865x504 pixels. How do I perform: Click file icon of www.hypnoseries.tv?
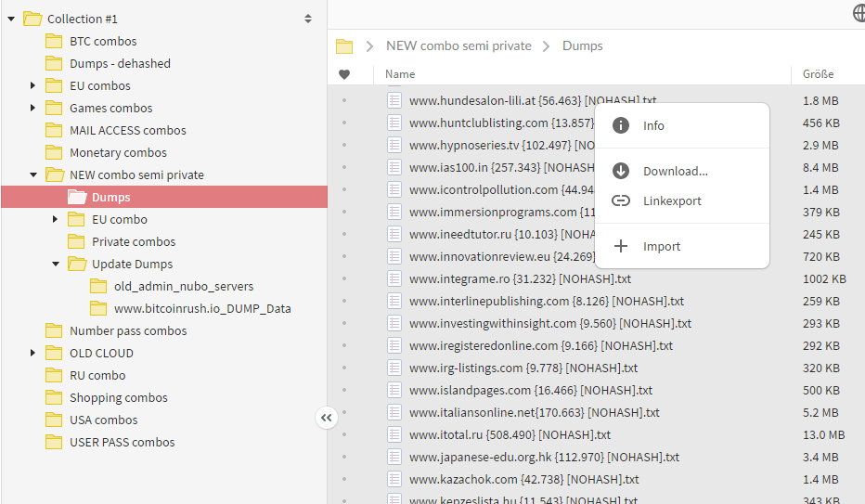coord(394,145)
